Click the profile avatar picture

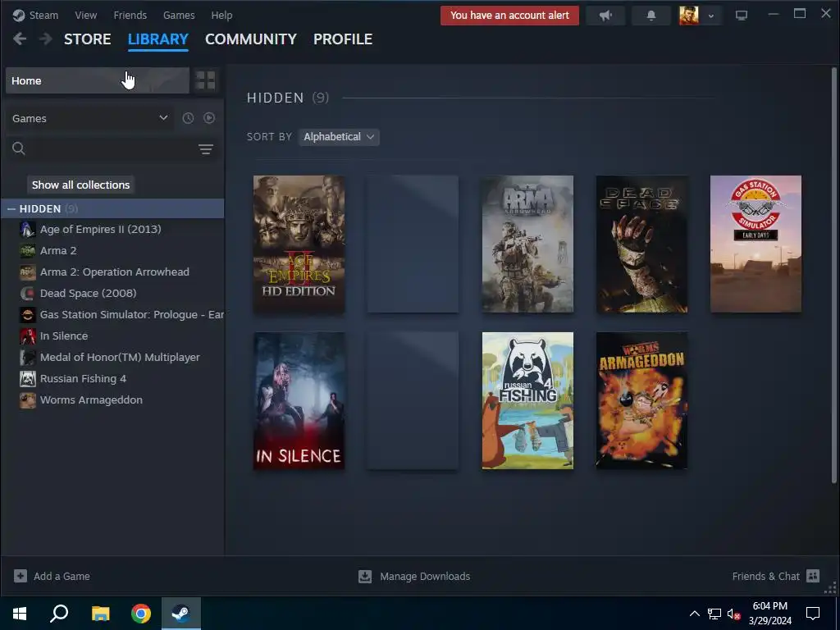[x=689, y=16]
